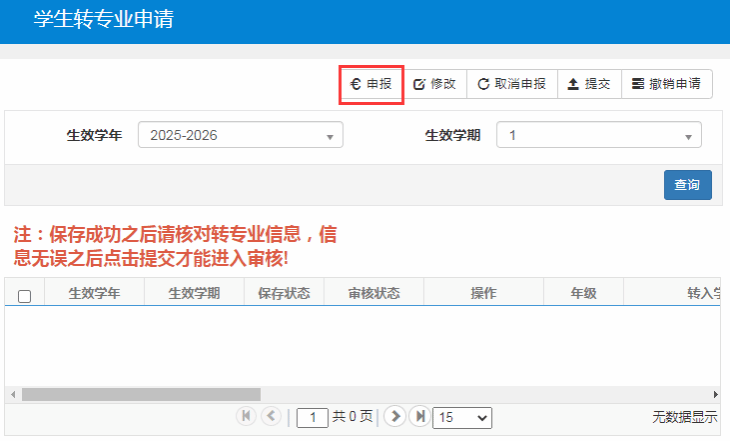Click the 年级 column header
Screen dimensions: 730x441
coord(583,293)
